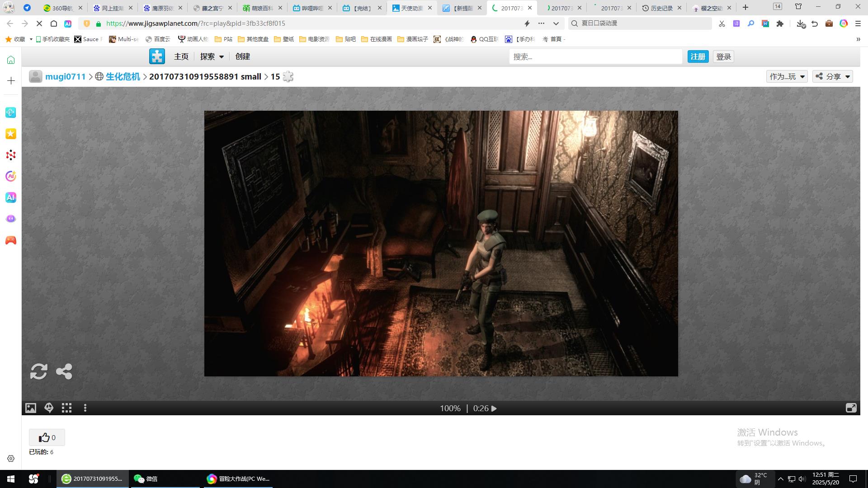Click the restart puzzle circular-arrows icon

coord(38,371)
